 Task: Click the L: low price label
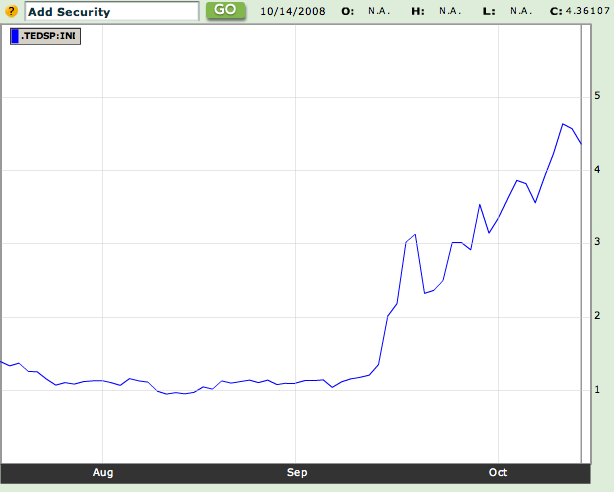point(489,11)
